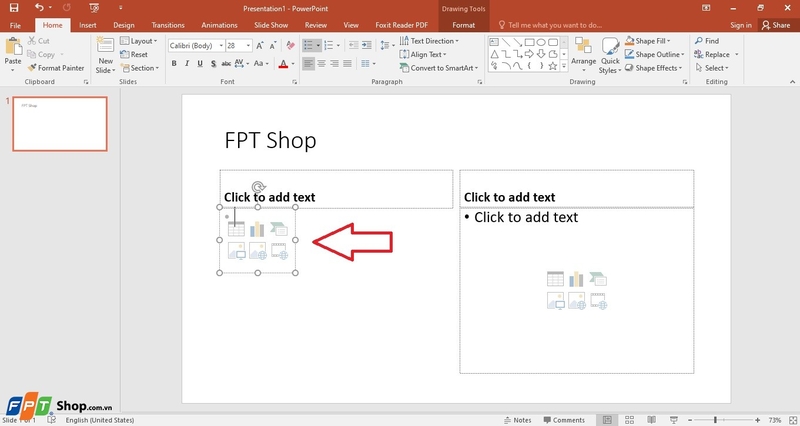Pick the Rectangle shape in the shapes gallery

point(530,42)
